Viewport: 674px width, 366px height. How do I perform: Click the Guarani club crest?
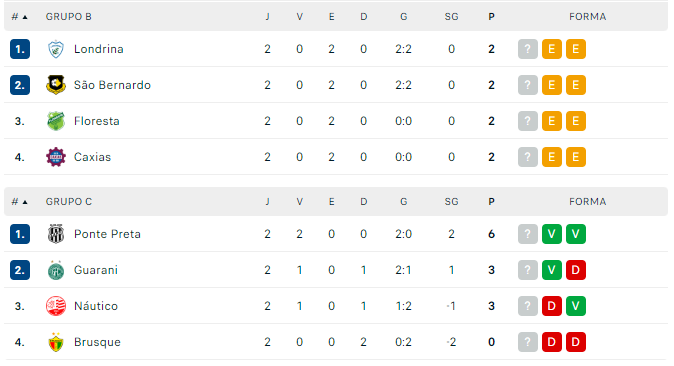pos(56,270)
